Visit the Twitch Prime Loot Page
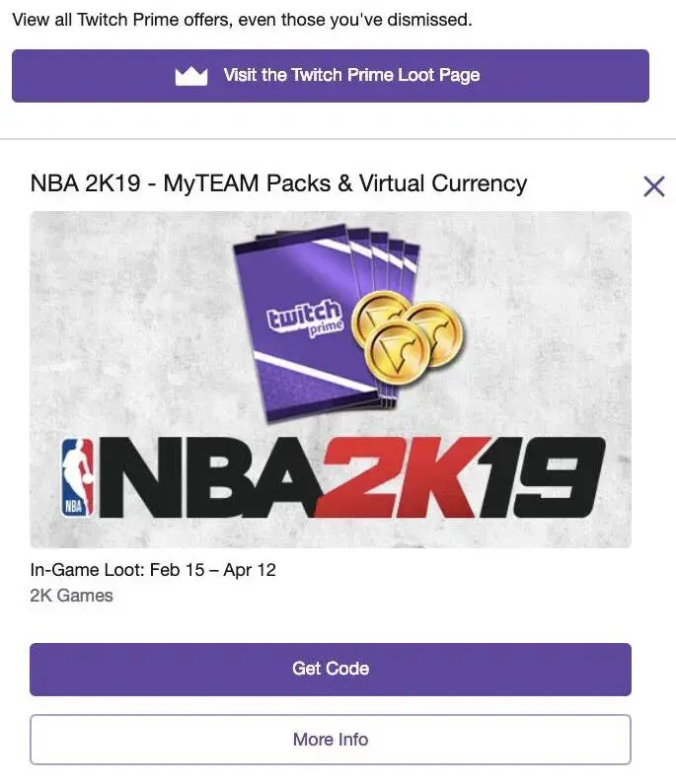Screen dimensions: 676x784 [350, 76]
